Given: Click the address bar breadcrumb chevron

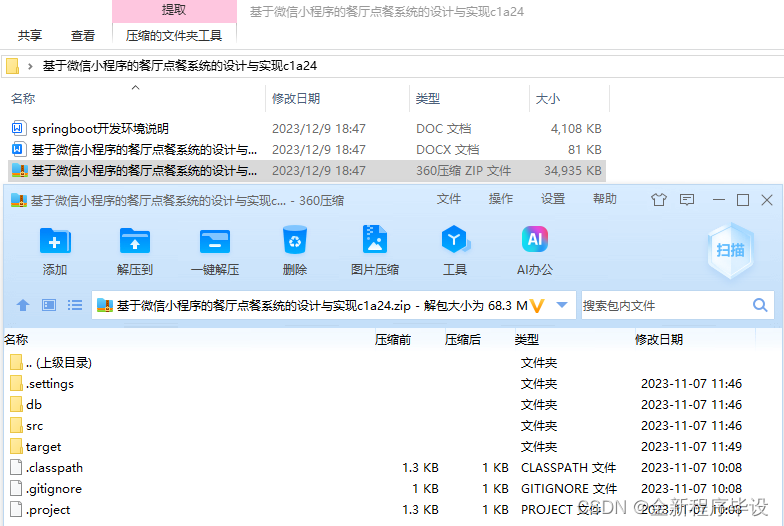Looking at the screenshot, I should click(30, 66).
